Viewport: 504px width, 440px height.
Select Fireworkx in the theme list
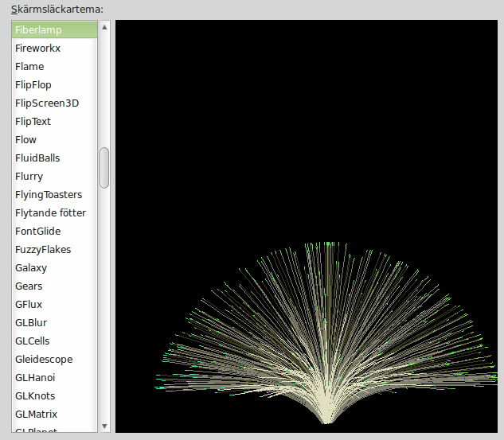(54, 49)
